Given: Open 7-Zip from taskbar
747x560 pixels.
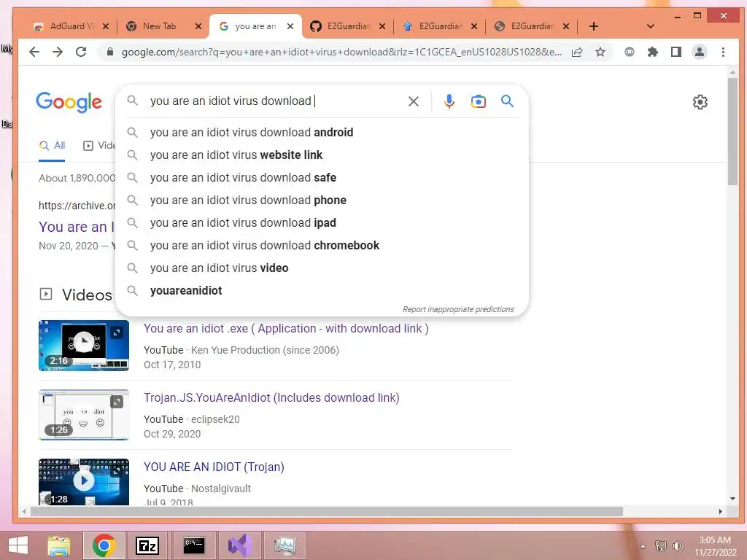Looking at the screenshot, I should (x=147, y=545).
